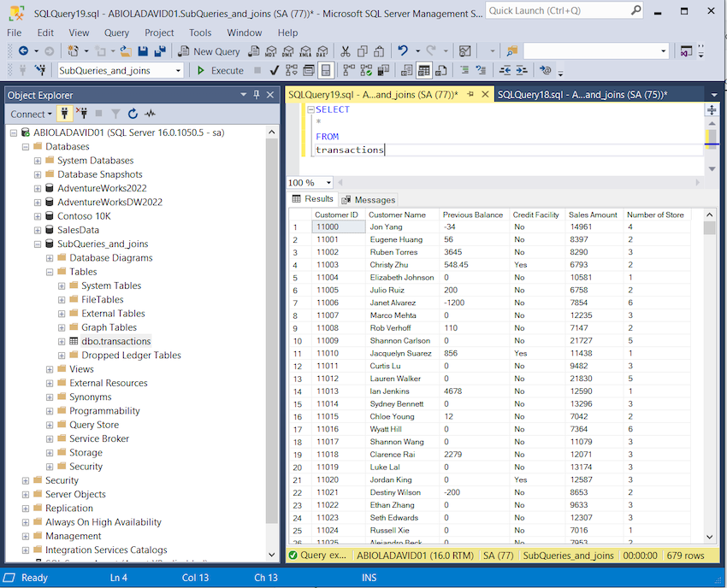
Task: Click the Disconnect plug icon
Action: tap(81, 114)
